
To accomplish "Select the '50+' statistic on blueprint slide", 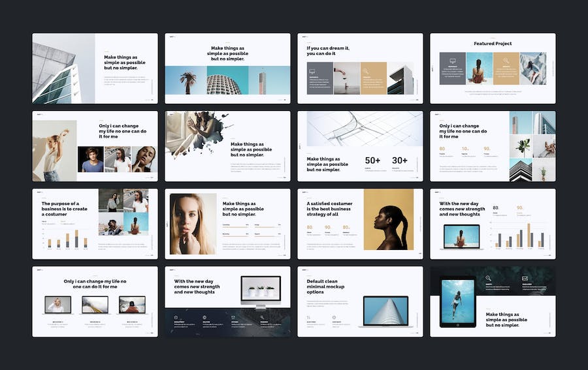I will click(372, 161).
